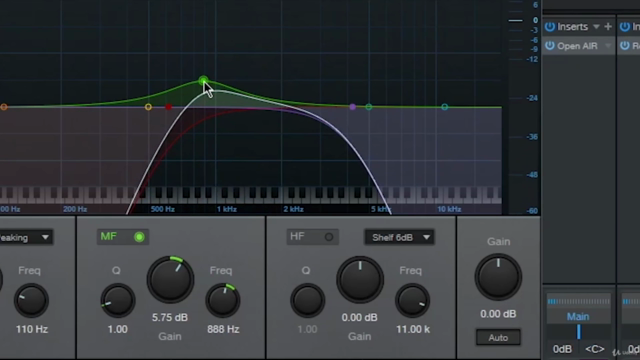Screen dimensions: 640x360
Task: Click the <C> pan value
Action: click(x=595, y=349)
